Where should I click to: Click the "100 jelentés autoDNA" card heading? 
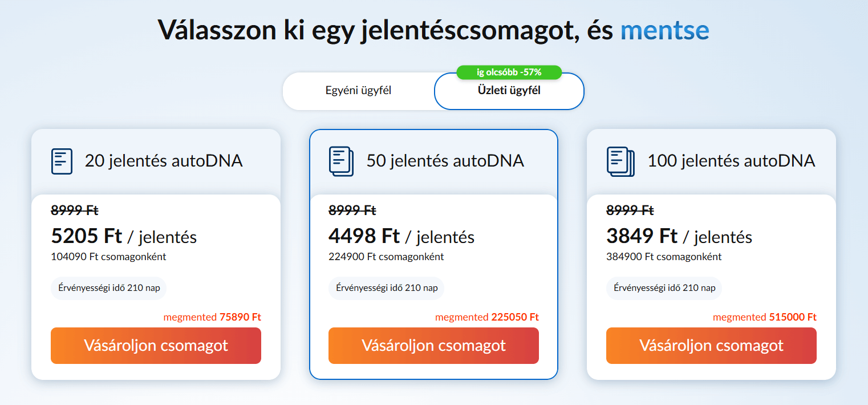tap(731, 161)
